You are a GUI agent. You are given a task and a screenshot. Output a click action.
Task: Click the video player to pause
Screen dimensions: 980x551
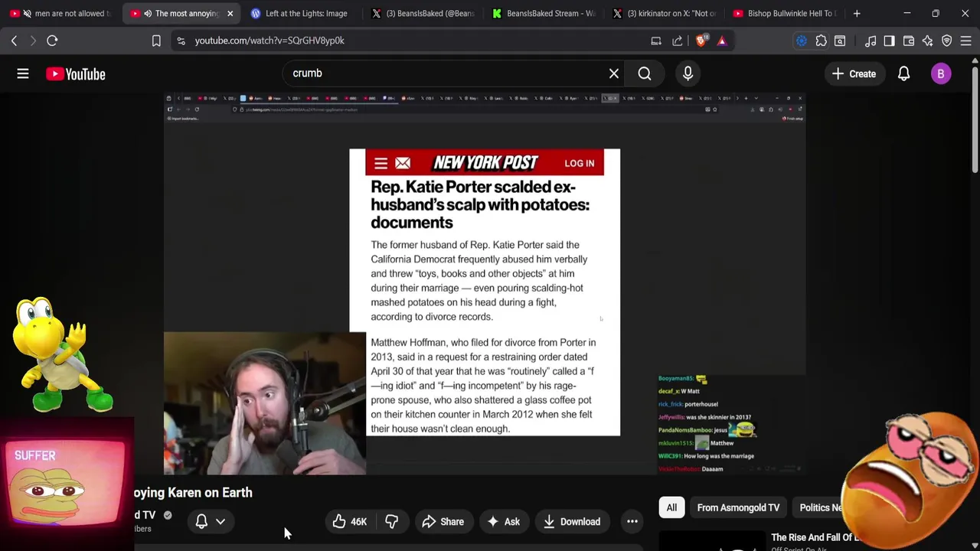[485, 284]
